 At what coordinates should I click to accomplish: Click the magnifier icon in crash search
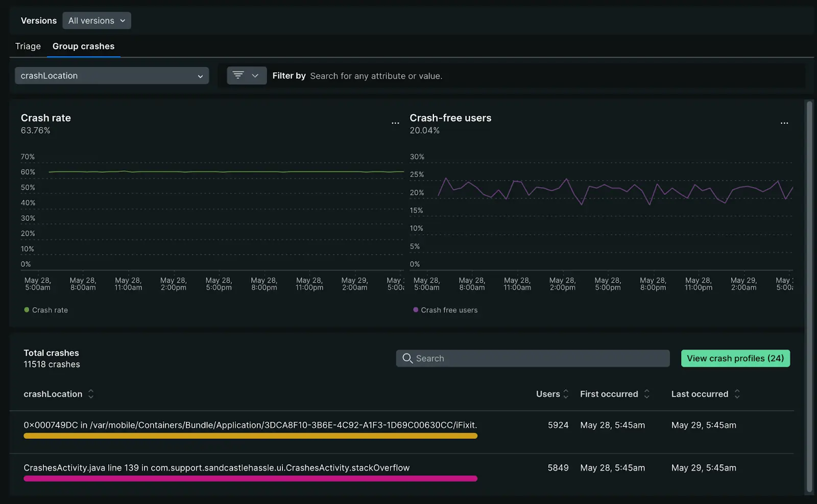point(407,358)
